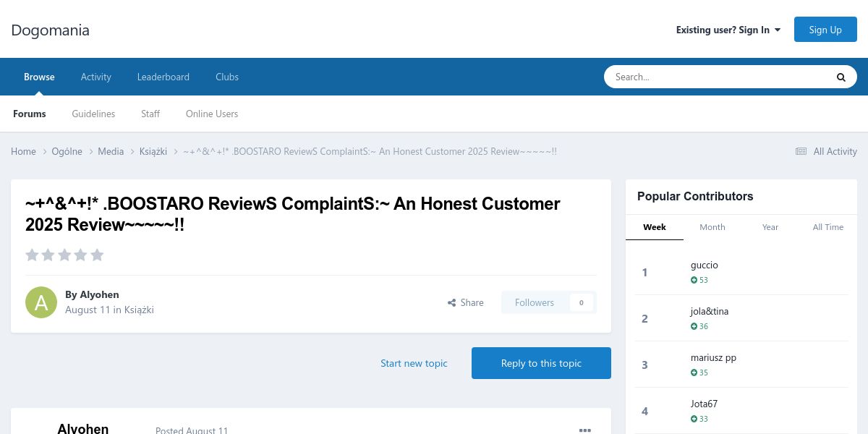
Task: Open the post options ellipsis menu
Action: [584, 430]
